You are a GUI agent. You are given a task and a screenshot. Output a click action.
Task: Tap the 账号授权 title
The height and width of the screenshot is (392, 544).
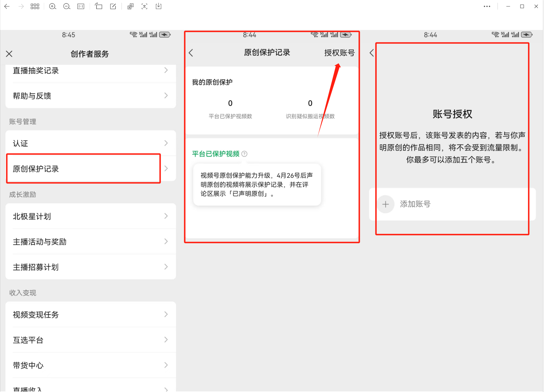point(452,114)
